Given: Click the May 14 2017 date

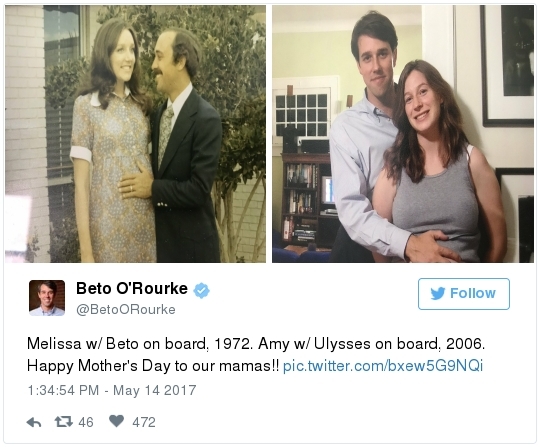Looking at the screenshot, I should click(155, 390).
